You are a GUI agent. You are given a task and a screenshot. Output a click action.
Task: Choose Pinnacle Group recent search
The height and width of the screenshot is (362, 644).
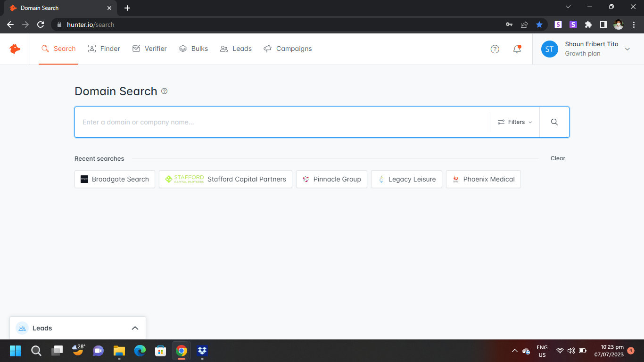click(x=331, y=179)
